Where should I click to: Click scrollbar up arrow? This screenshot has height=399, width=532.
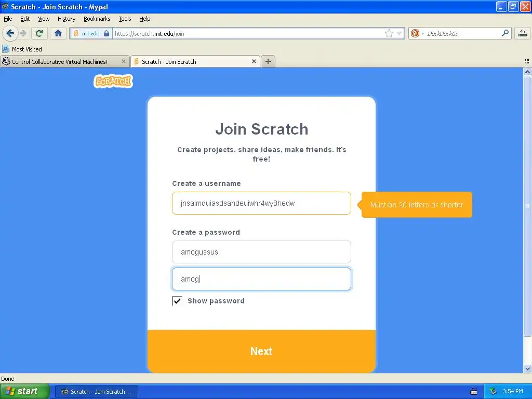pyautogui.click(x=527, y=72)
